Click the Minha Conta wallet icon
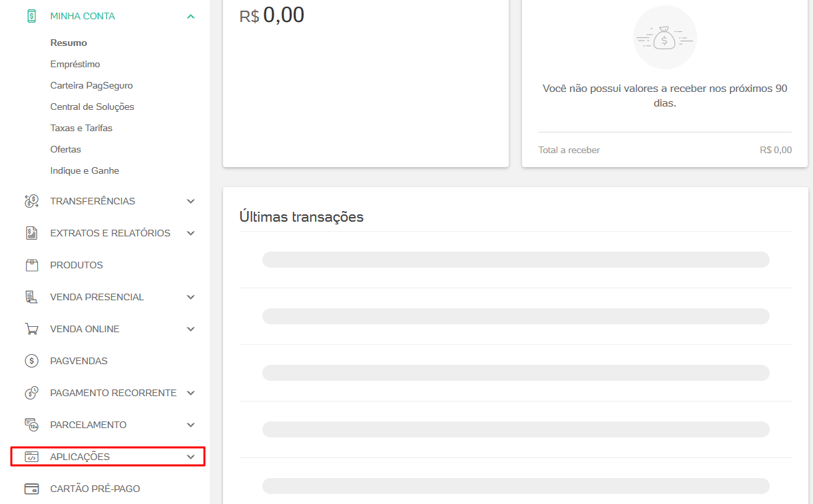This screenshot has height=504, width=813. 31,16
